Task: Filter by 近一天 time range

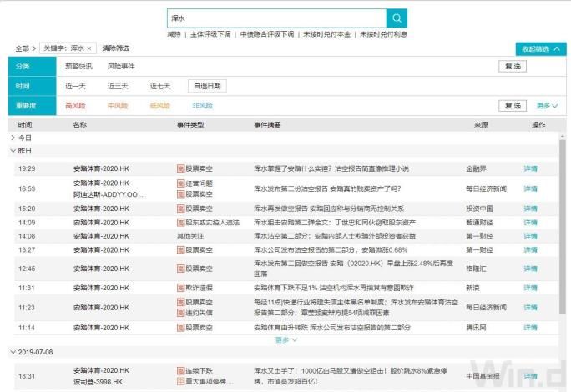Action: pos(75,86)
